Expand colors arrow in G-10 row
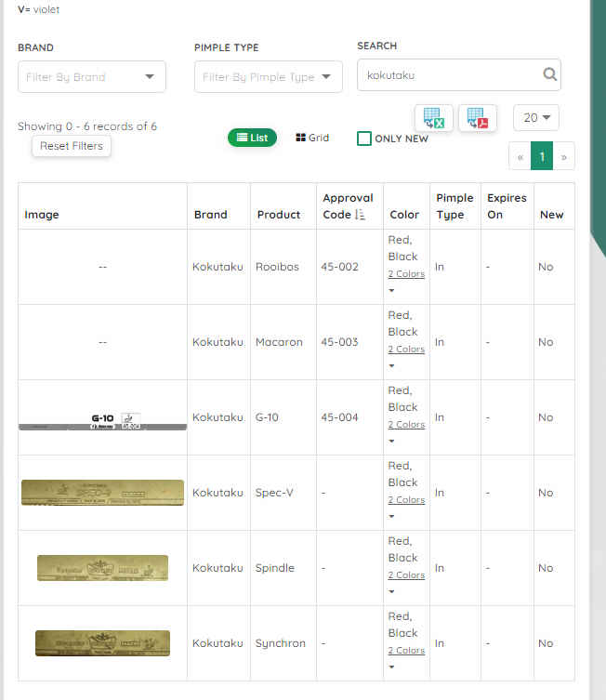The height and width of the screenshot is (700, 606). coord(391,441)
